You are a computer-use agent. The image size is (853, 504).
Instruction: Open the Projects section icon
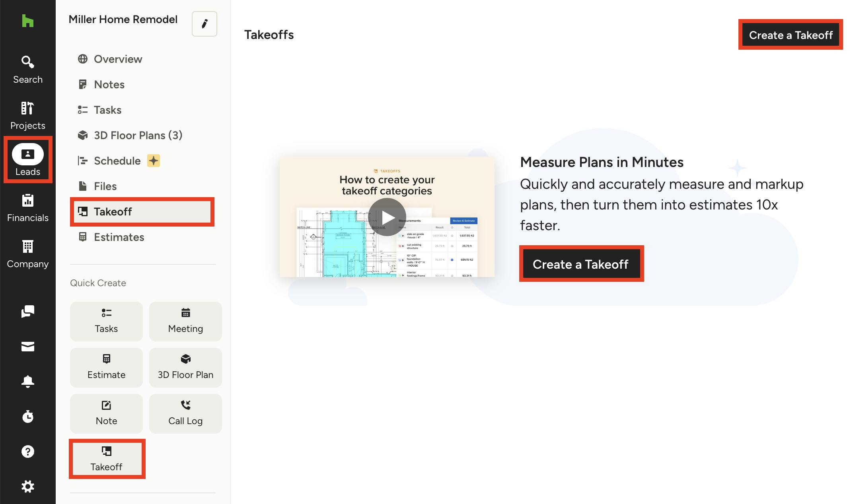27,112
